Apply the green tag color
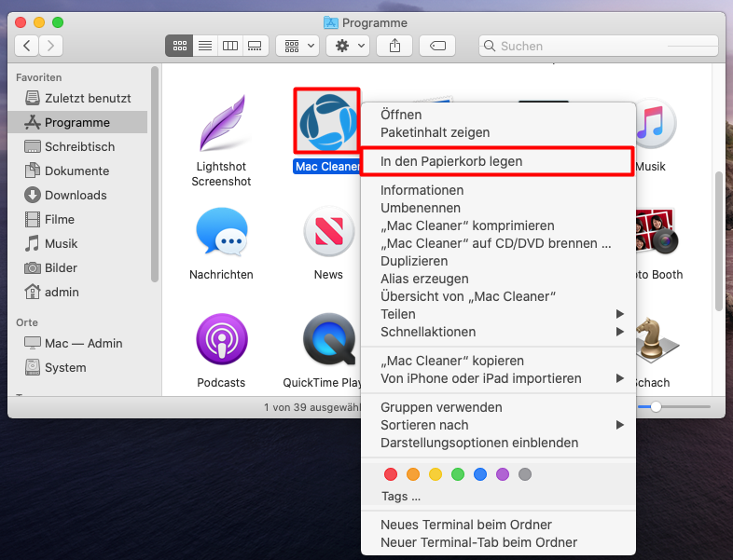733x560 pixels. pos(458,474)
